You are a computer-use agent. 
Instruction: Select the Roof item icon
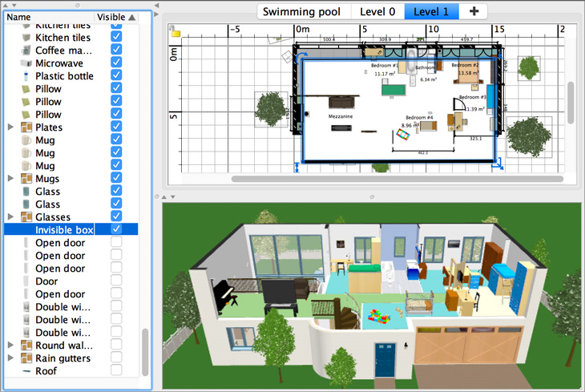[x=26, y=371]
